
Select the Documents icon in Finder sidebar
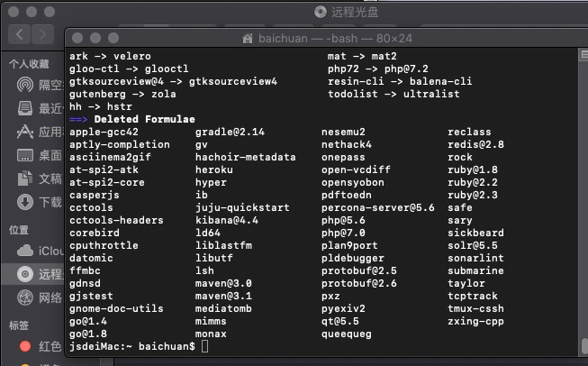[25, 178]
